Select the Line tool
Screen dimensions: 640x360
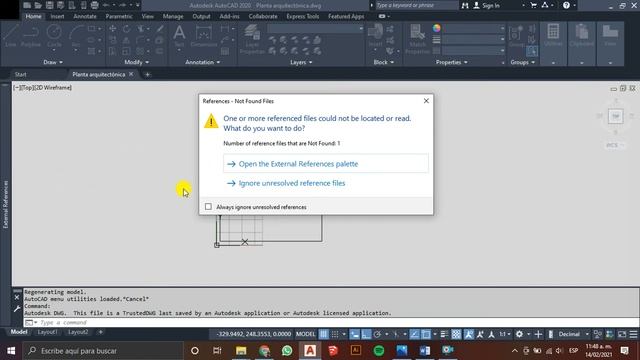click(x=11, y=36)
